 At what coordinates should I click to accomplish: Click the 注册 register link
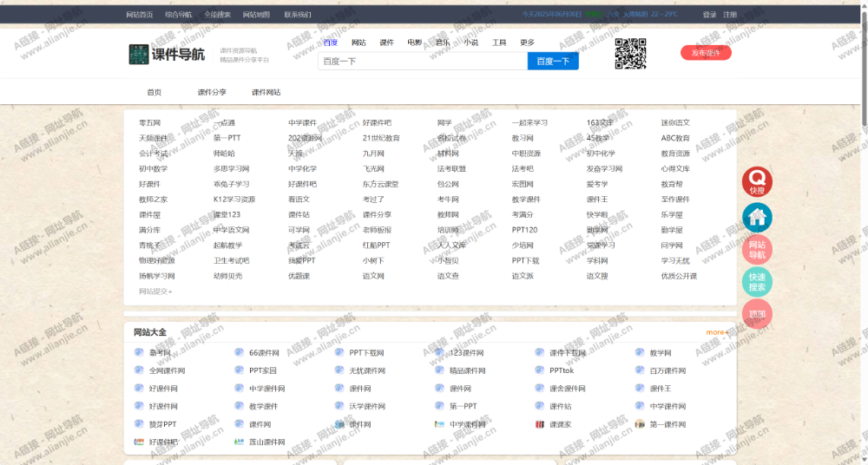[730, 15]
